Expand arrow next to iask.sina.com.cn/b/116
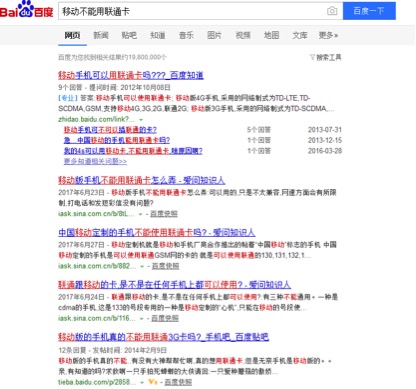The image size is (416, 389). pyautogui.click(x=142, y=319)
